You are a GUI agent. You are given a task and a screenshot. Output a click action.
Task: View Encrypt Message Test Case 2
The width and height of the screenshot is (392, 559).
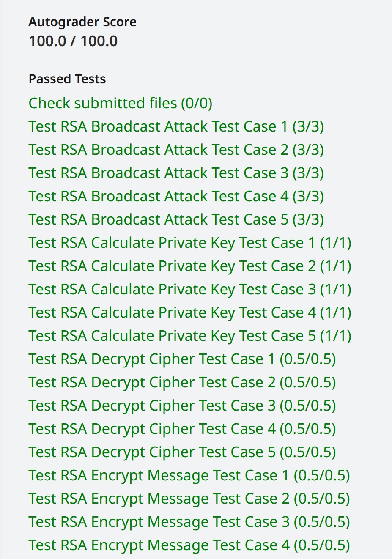(189, 499)
